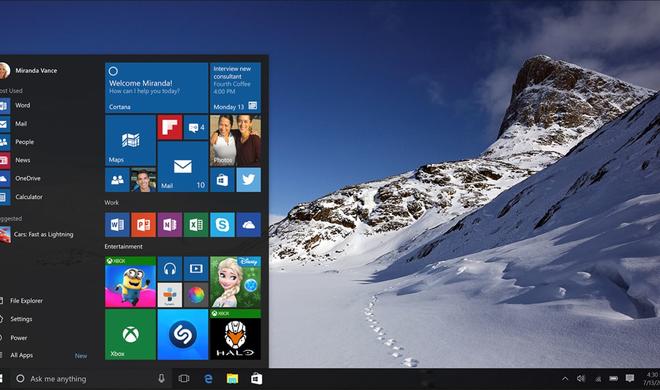Open the Photos tile with two people

(x=235, y=140)
